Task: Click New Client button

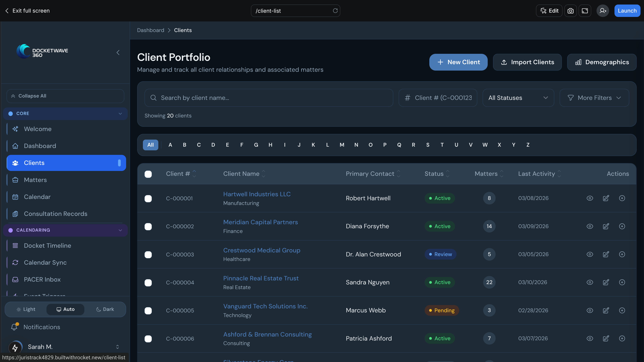Action: [458, 62]
